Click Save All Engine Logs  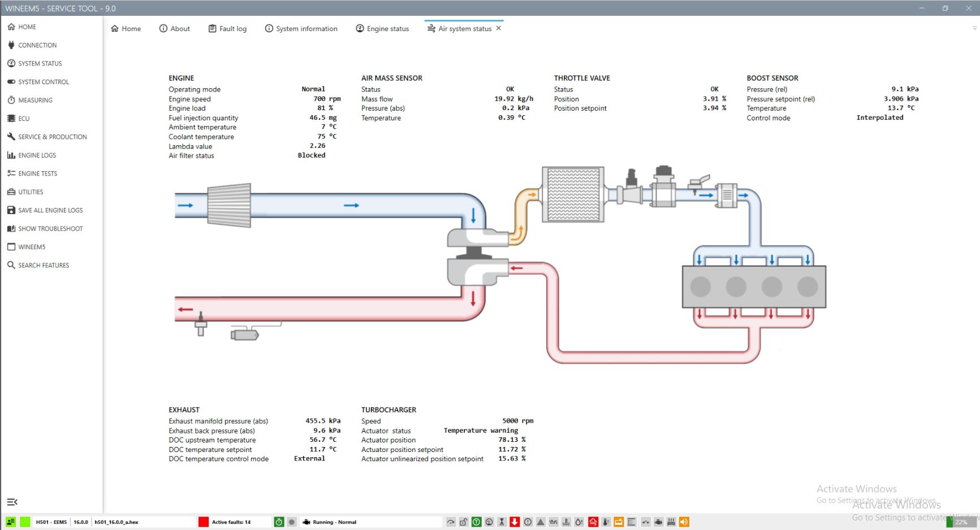coord(50,210)
